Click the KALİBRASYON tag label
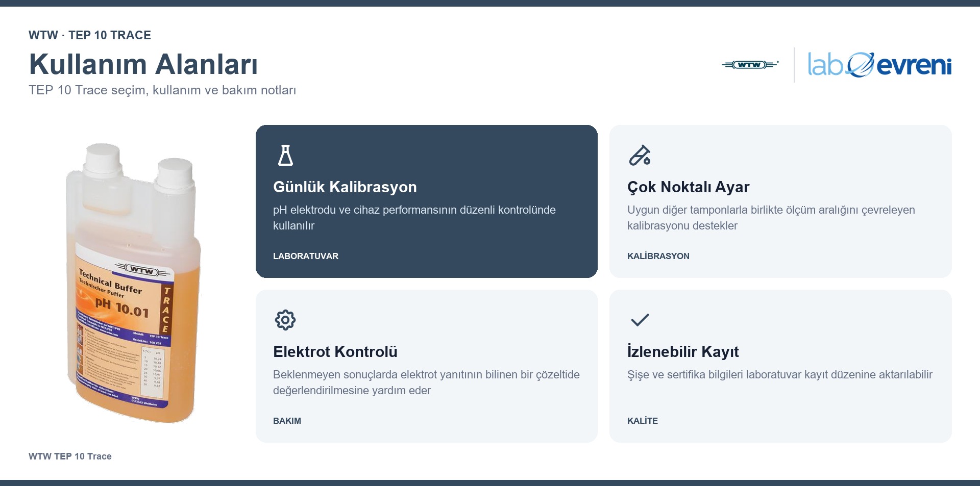Viewport: 980px width, 486px height. coord(658,256)
